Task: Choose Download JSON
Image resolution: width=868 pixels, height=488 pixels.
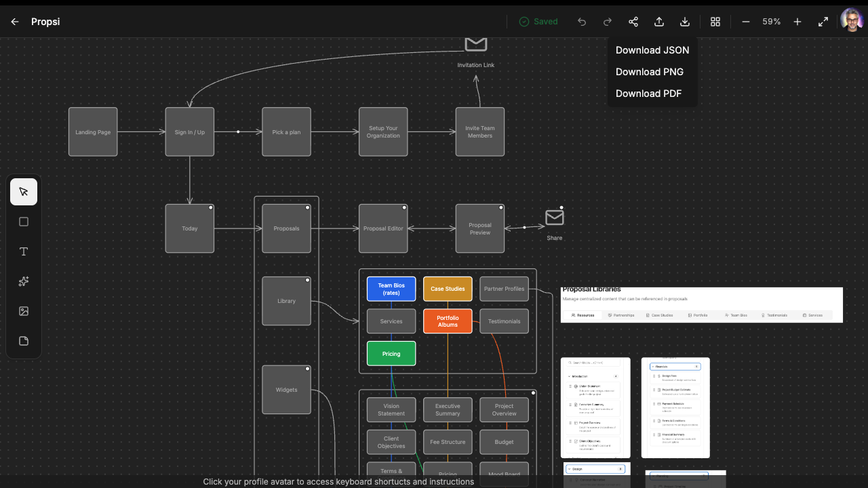Action: coord(652,50)
